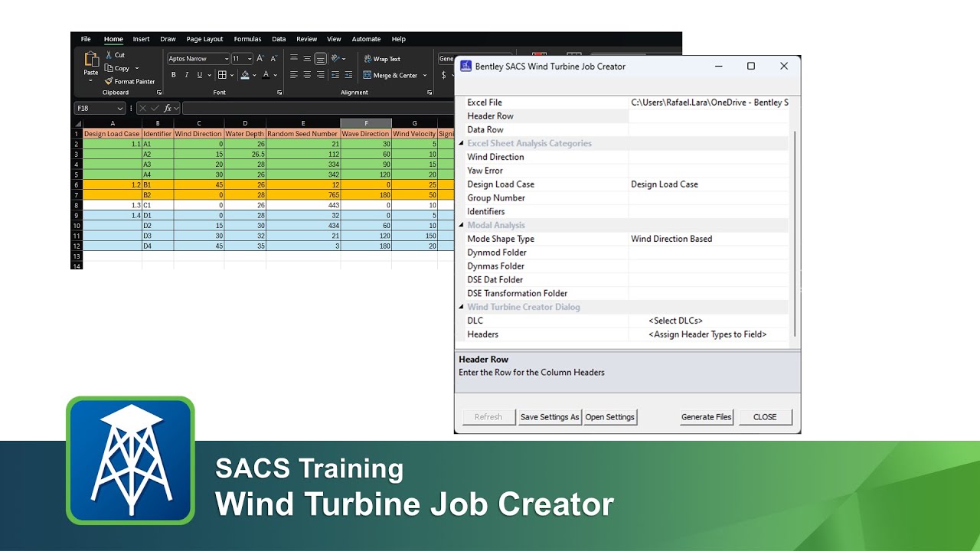Switch to the Review tab
This screenshot has width=980, height=551.
click(306, 39)
